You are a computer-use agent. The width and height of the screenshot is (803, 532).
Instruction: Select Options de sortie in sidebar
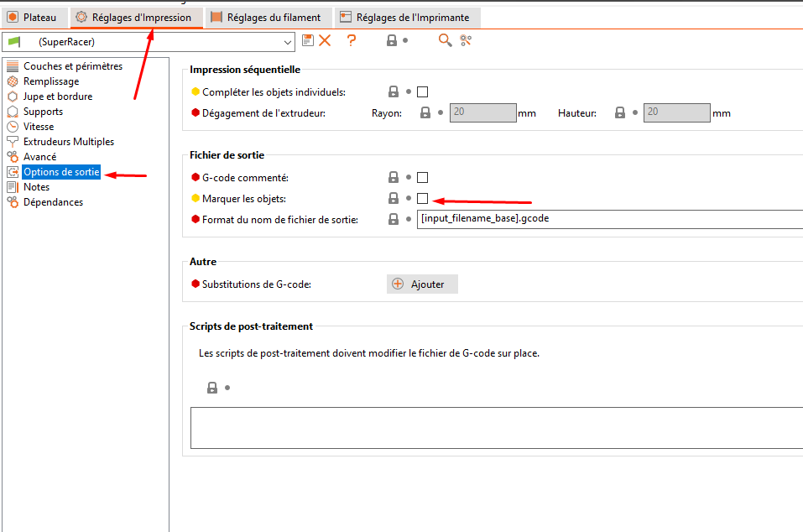tap(61, 172)
